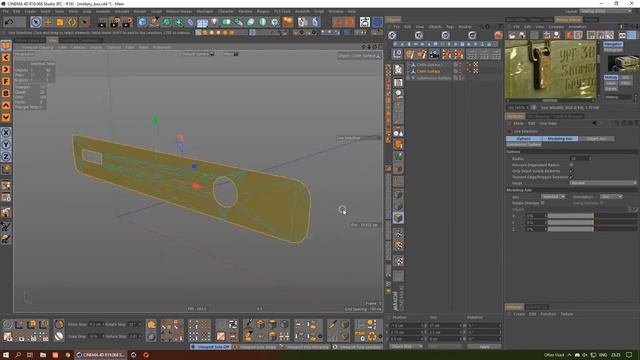This screenshot has width=640, height=360.
Task: Click Picture Viewer save image icon
Action: point(522,36)
